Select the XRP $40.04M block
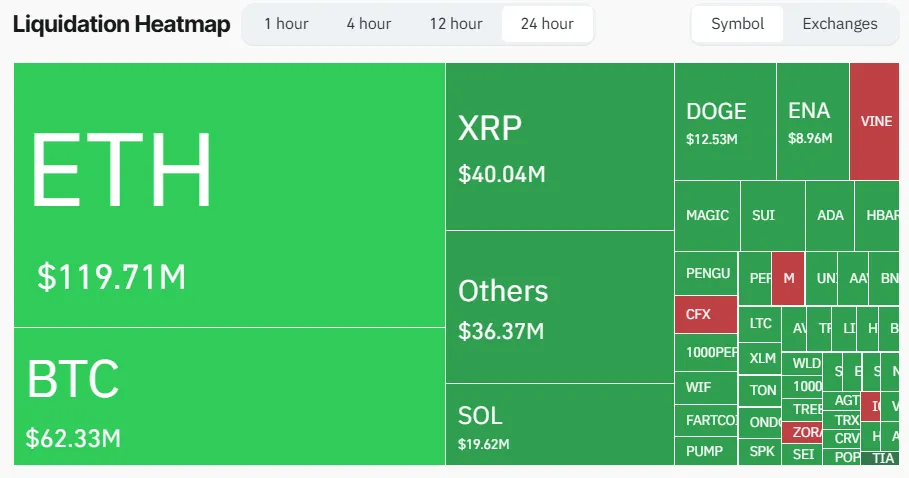Image resolution: width=909 pixels, height=478 pixels. pyautogui.click(x=559, y=146)
